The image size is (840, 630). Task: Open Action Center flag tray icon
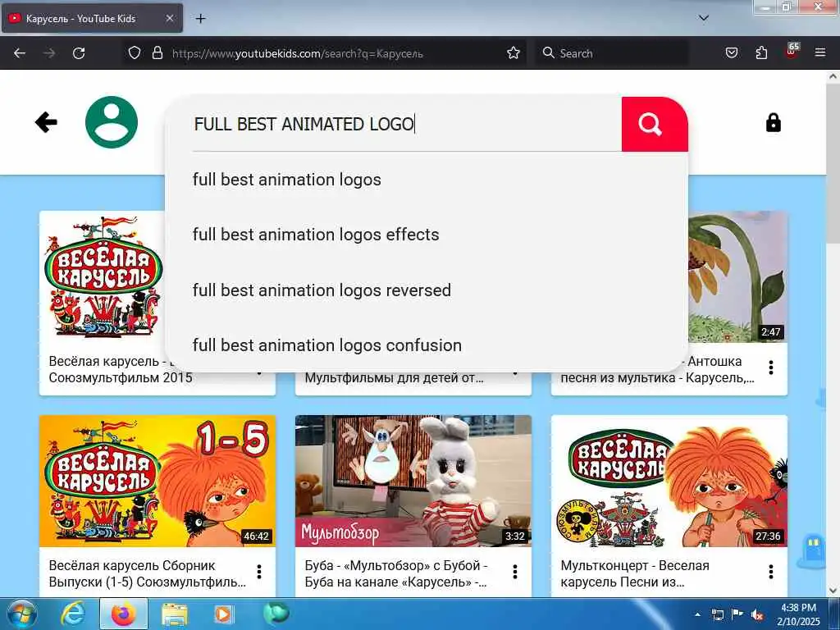[737, 614]
